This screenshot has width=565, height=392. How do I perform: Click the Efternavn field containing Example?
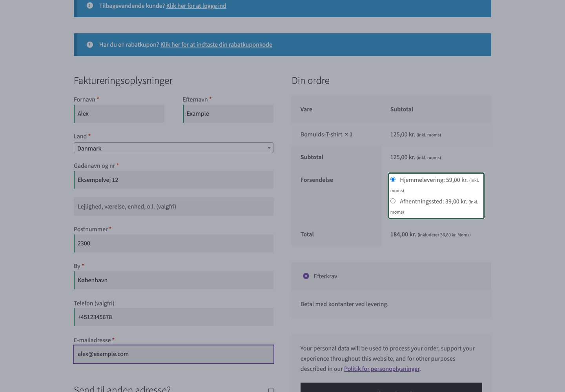click(228, 114)
